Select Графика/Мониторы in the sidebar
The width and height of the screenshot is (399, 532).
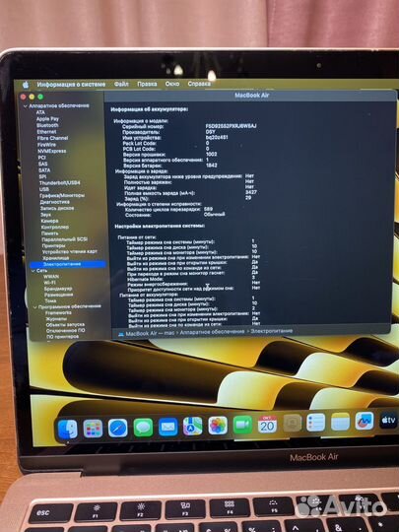(x=62, y=196)
